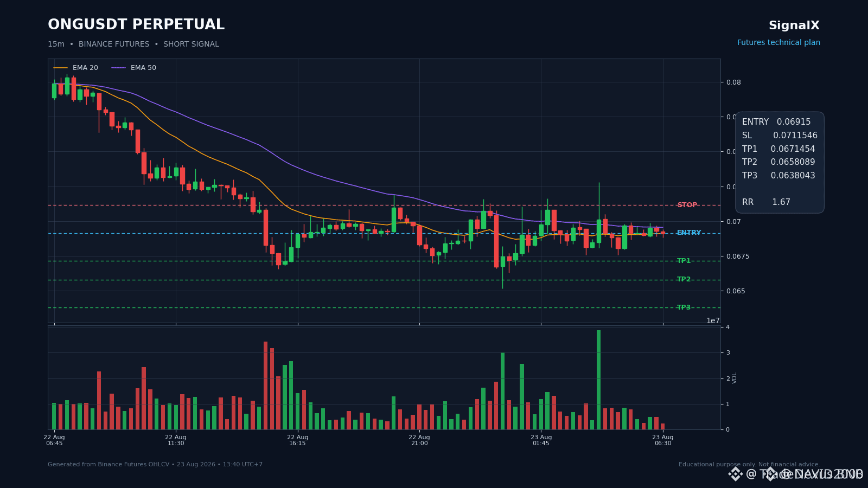Click the ONGUSDT PERPETUAL chart title

136,25
